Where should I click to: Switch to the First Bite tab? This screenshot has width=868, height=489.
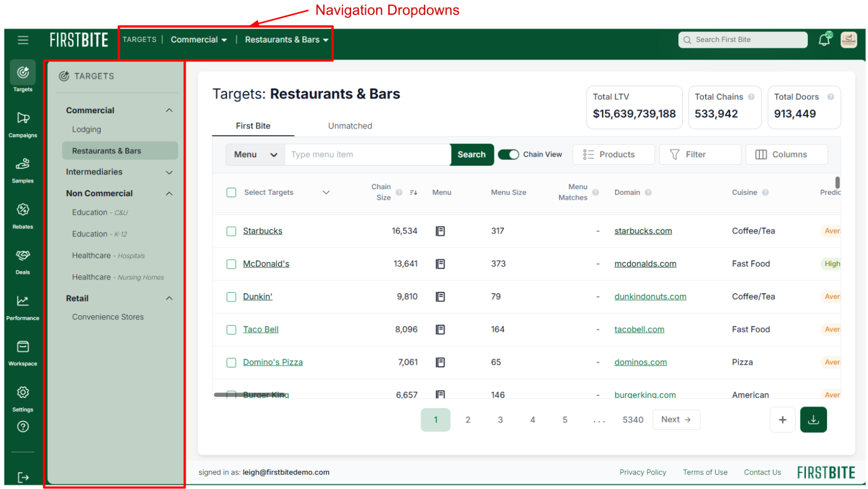point(253,126)
